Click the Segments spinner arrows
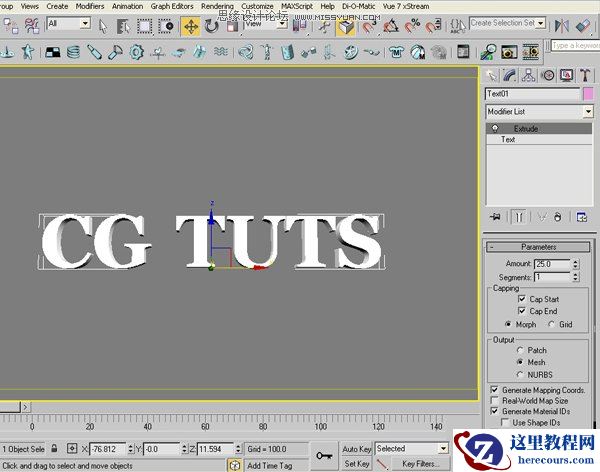 pyautogui.click(x=576, y=277)
